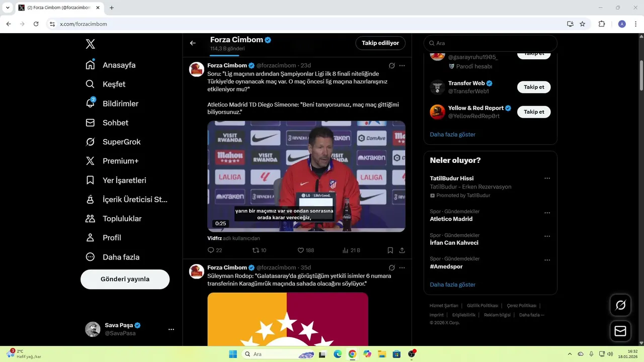Open Çerez Politikası footer link
This screenshot has width=644, height=362.
pyautogui.click(x=521, y=305)
